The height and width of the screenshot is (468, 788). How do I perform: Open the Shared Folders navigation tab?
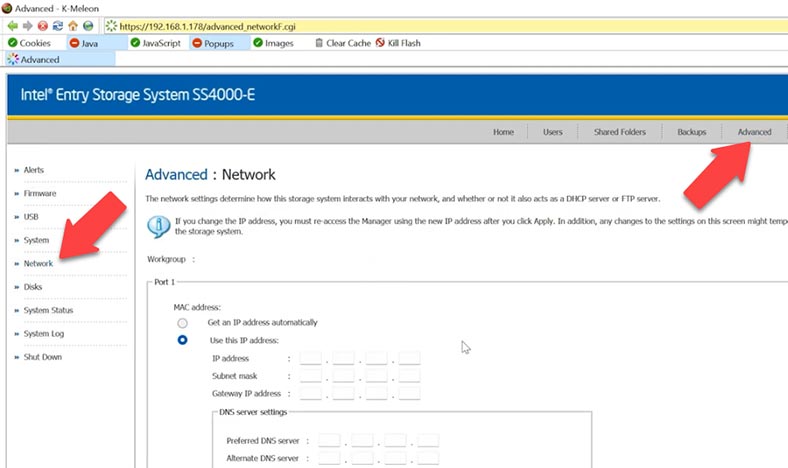point(620,132)
